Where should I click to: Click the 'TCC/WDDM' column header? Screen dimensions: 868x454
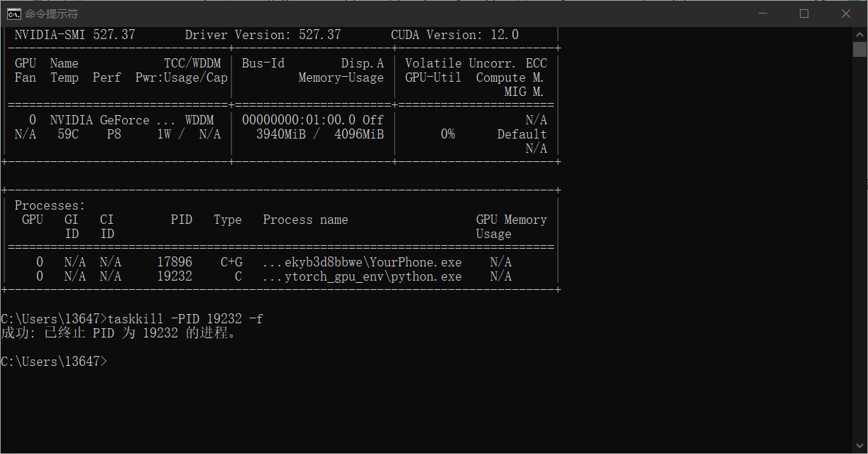192,63
